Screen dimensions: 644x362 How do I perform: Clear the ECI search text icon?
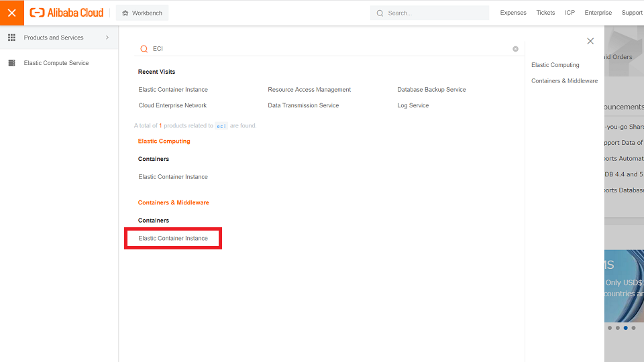pos(515,49)
